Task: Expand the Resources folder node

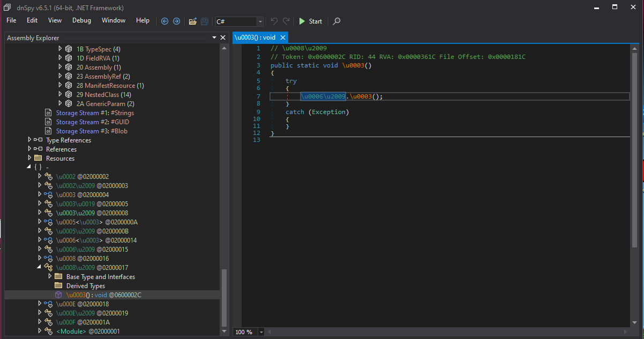Action: point(29,159)
